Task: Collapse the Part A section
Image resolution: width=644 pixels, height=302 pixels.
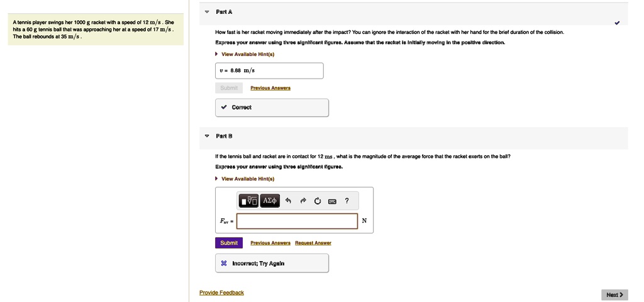Action: click(208, 12)
